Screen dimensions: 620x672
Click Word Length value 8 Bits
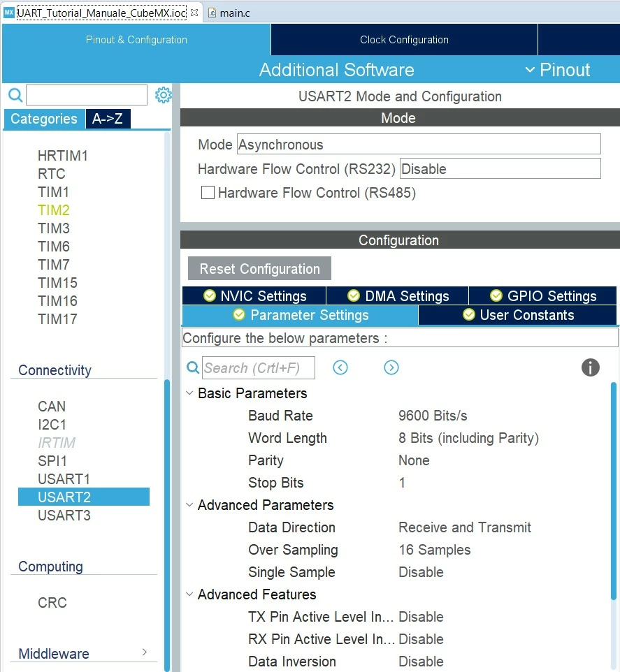(x=468, y=437)
